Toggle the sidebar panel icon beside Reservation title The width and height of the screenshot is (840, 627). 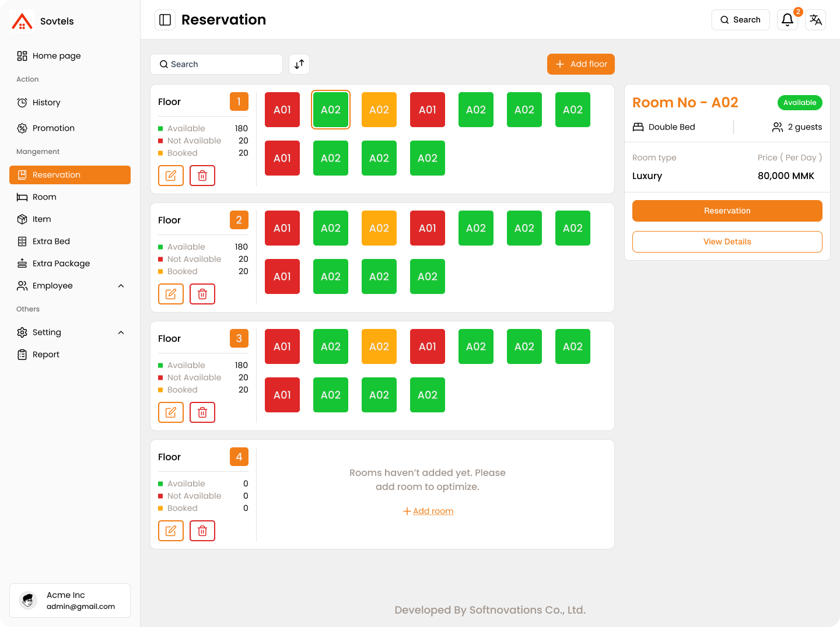point(165,20)
